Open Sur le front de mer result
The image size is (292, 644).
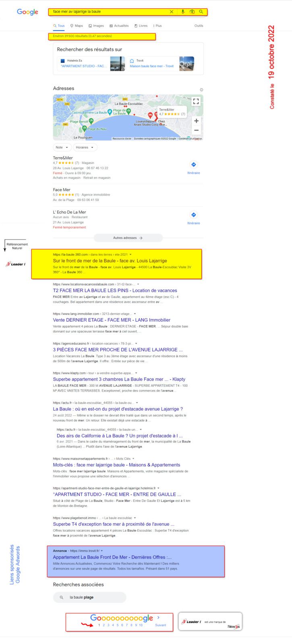pos(110,261)
